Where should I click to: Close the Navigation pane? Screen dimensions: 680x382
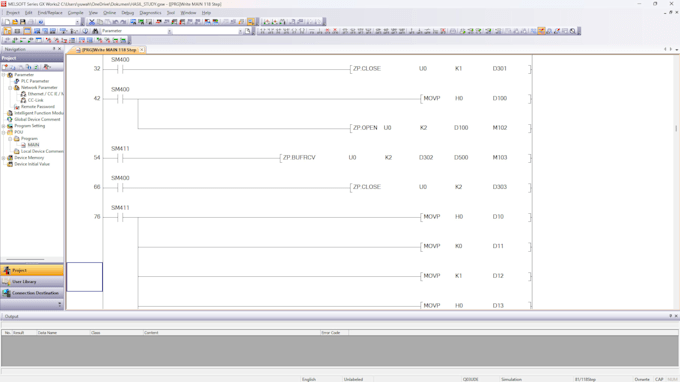coord(60,49)
